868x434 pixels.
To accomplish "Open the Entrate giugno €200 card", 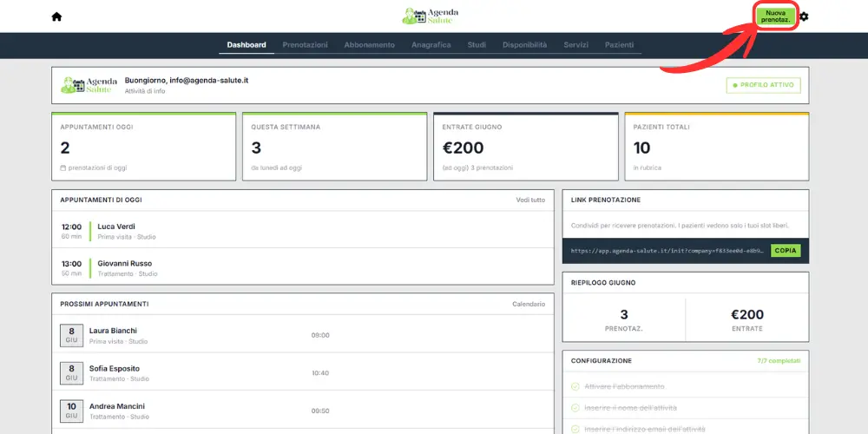I will click(526, 147).
